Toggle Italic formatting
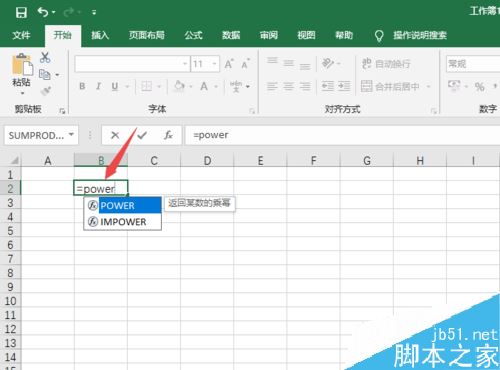The image size is (500, 370). (98, 87)
